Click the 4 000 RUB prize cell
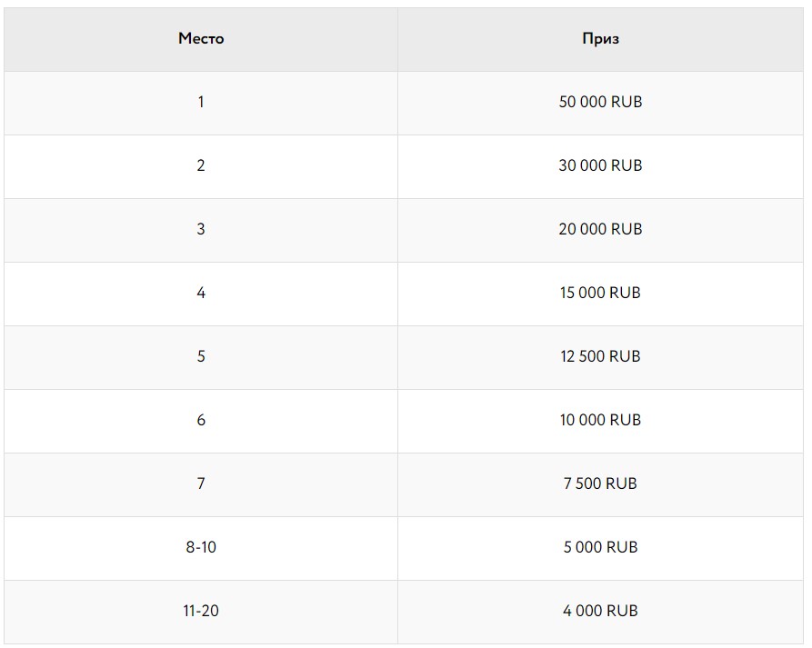 (600, 611)
